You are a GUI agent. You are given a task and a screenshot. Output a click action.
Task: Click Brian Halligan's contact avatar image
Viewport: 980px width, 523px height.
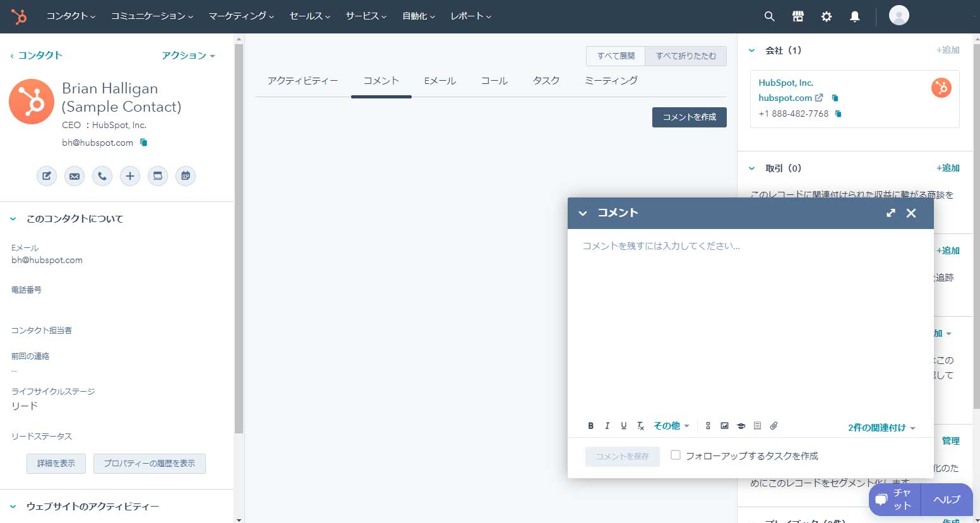[x=32, y=102]
